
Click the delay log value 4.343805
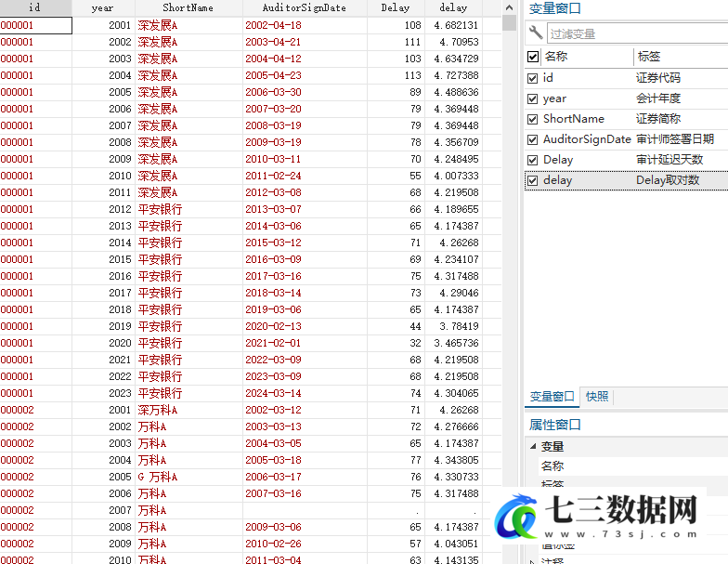(x=456, y=461)
